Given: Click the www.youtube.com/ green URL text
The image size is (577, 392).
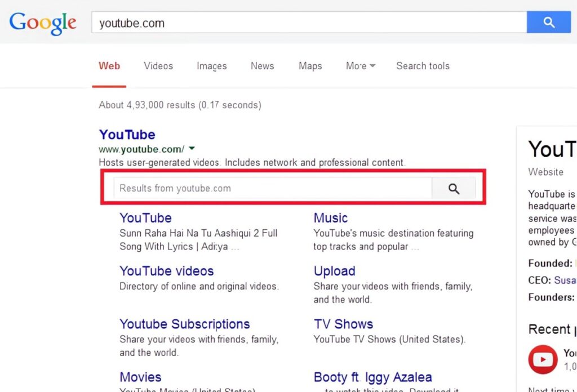Looking at the screenshot, I should (141, 149).
